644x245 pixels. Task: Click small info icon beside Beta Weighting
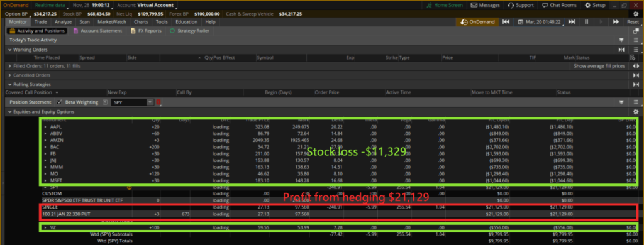(x=105, y=102)
